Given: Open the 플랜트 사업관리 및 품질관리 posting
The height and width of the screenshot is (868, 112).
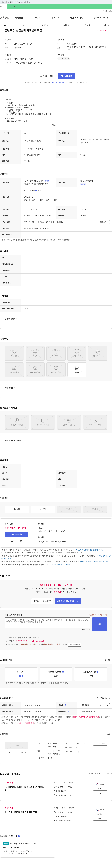Looking at the screenshot, I should (x=24, y=789).
